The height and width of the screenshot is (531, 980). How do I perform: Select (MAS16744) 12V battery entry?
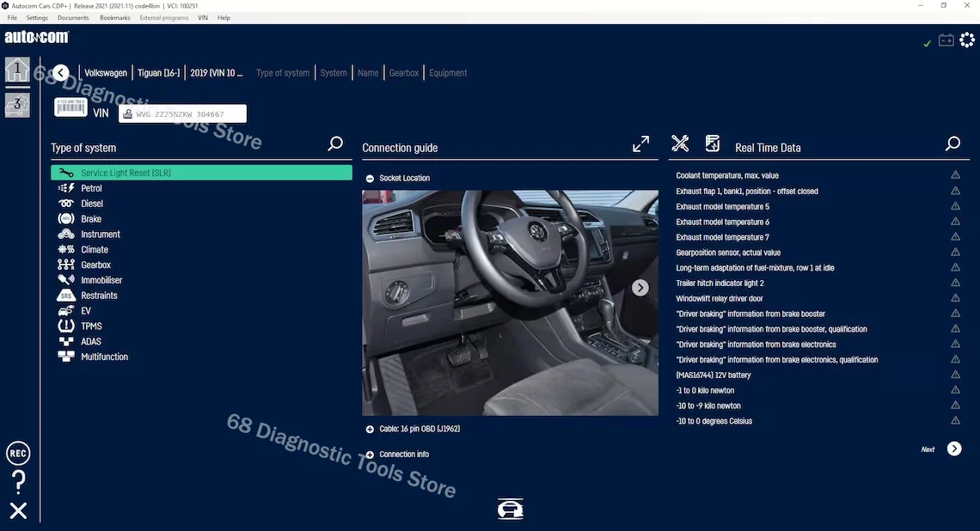(x=714, y=375)
